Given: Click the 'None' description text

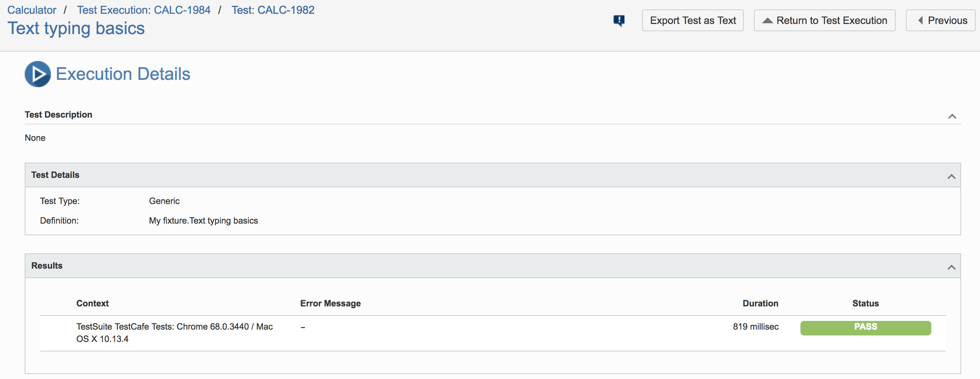Looking at the screenshot, I should (35, 138).
